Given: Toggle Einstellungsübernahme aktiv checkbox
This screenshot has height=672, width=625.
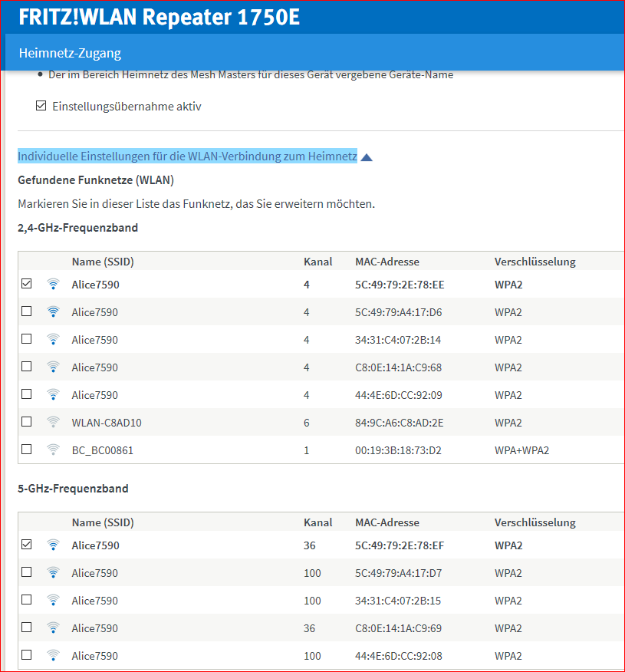Looking at the screenshot, I should [x=41, y=105].
